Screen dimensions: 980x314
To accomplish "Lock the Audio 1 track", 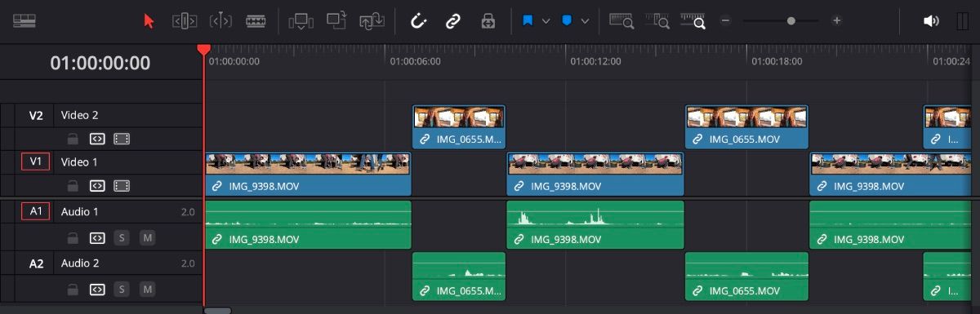I will coord(73,238).
